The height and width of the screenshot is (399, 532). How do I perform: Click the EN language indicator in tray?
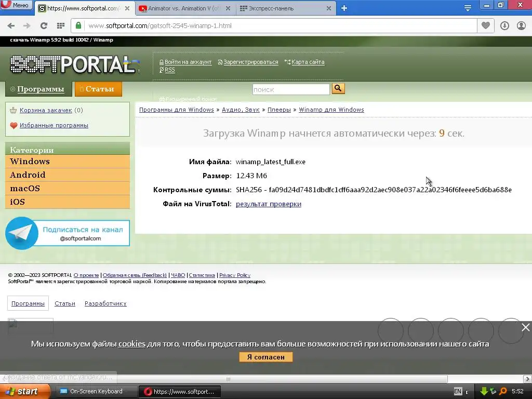click(457, 392)
